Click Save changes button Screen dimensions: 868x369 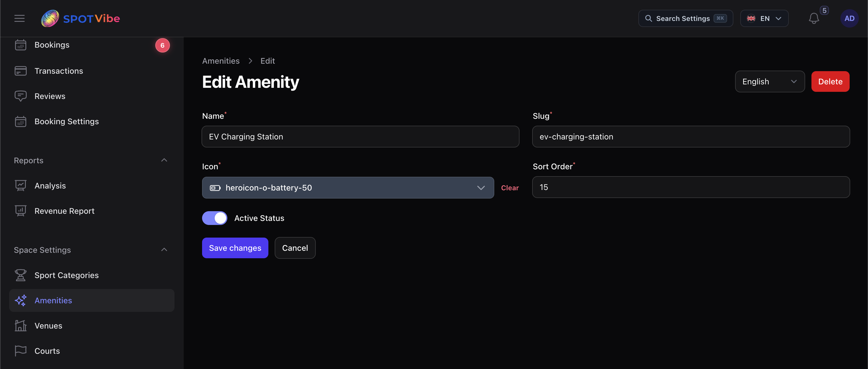(x=235, y=248)
